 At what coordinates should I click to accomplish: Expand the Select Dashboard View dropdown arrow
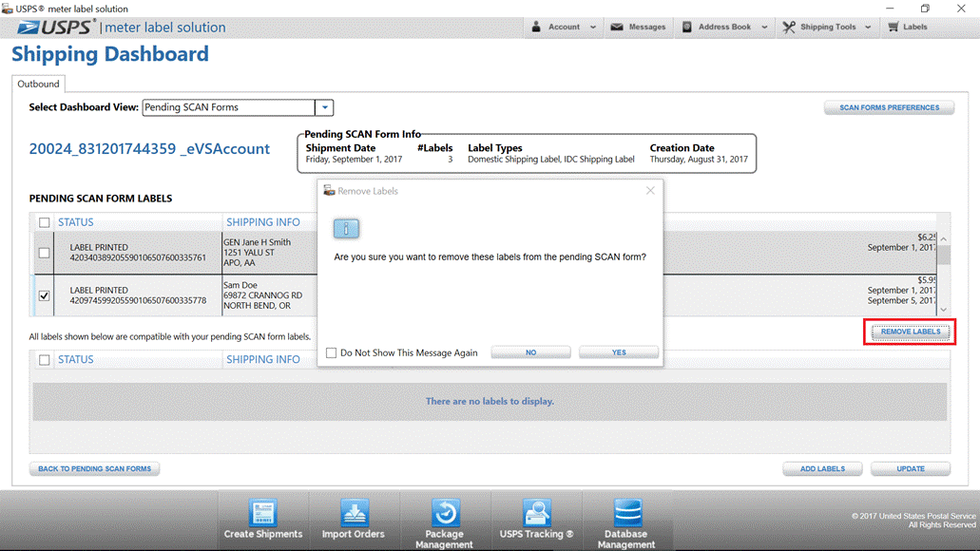coord(324,107)
